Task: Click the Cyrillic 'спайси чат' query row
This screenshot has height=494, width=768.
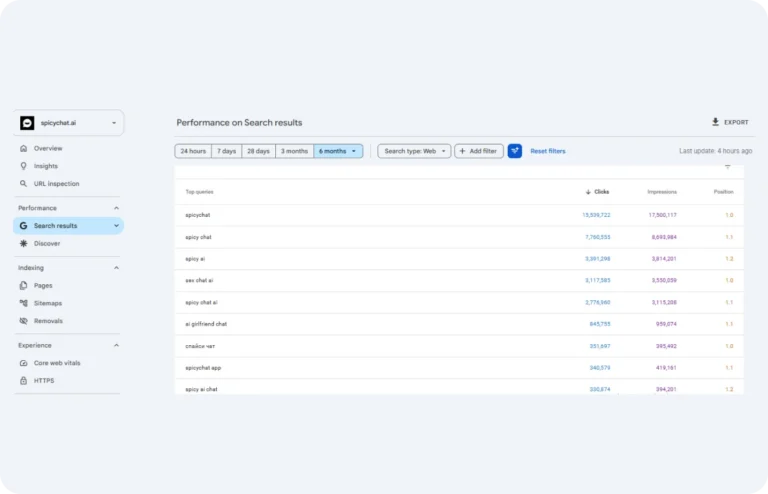Action: click(x=459, y=346)
